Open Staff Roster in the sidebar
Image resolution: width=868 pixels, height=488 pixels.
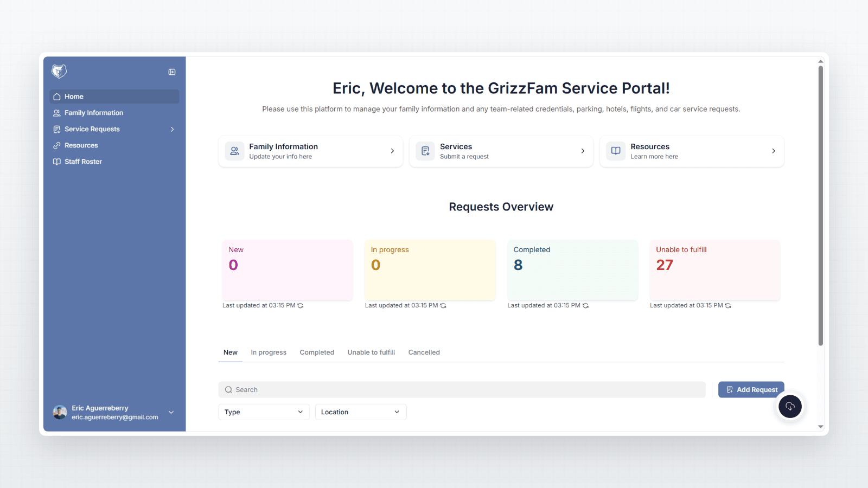coord(83,162)
